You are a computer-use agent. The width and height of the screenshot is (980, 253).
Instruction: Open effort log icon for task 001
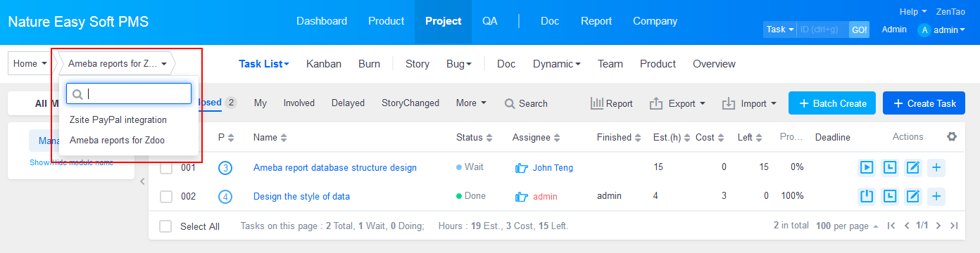click(x=890, y=167)
